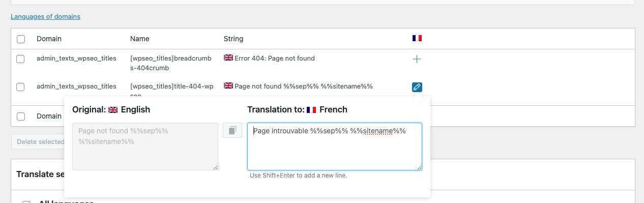Viewport: 644px width, 203px height.
Task: Copy original text using the copy icon
Action: (x=232, y=130)
